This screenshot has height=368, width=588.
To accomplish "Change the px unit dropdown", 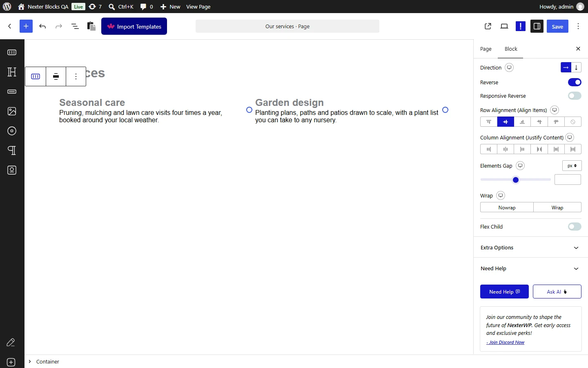I will point(572,166).
